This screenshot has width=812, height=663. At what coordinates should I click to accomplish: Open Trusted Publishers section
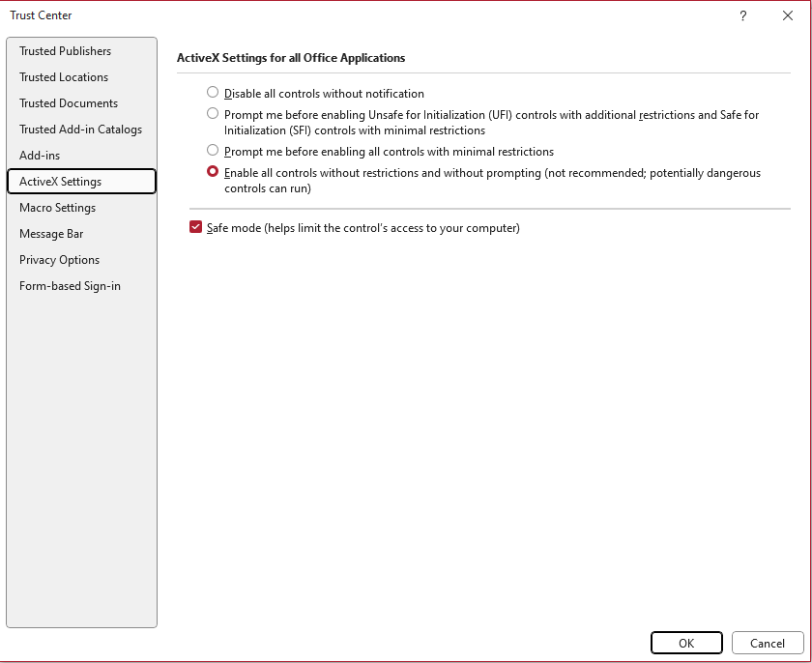(65, 51)
